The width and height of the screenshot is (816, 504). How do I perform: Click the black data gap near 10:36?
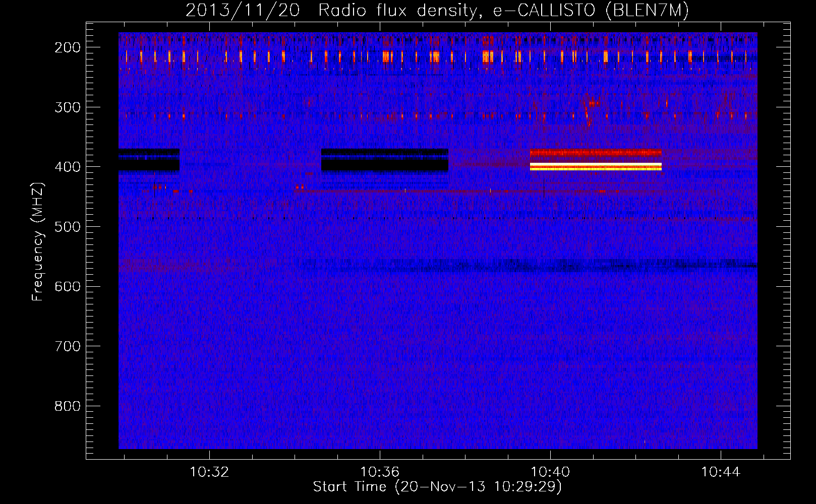point(385,160)
